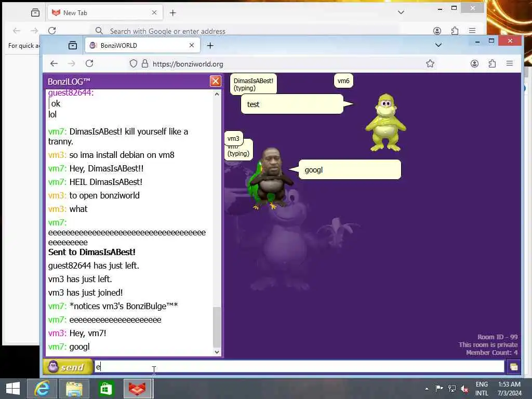The width and height of the screenshot is (532, 399).
Task: Click the 'googl' speech bubble
Action: (x=350, y=170)
